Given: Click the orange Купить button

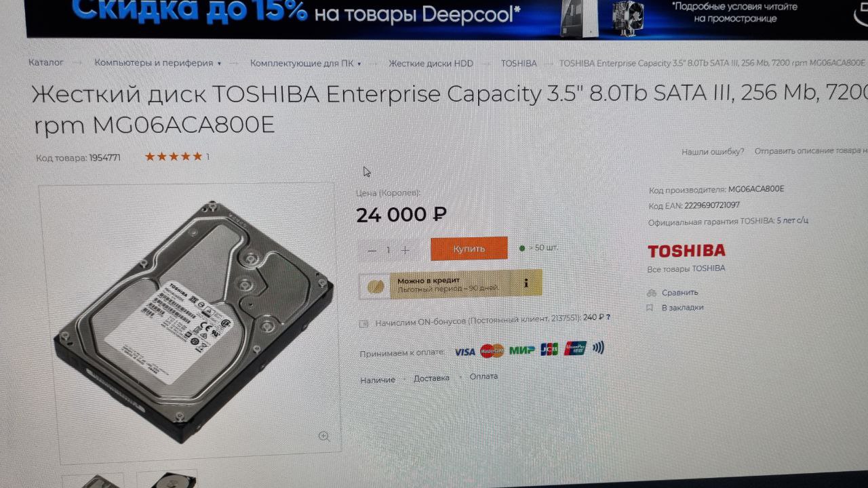Looking at the screenshot, I should [x=469, y=249].
